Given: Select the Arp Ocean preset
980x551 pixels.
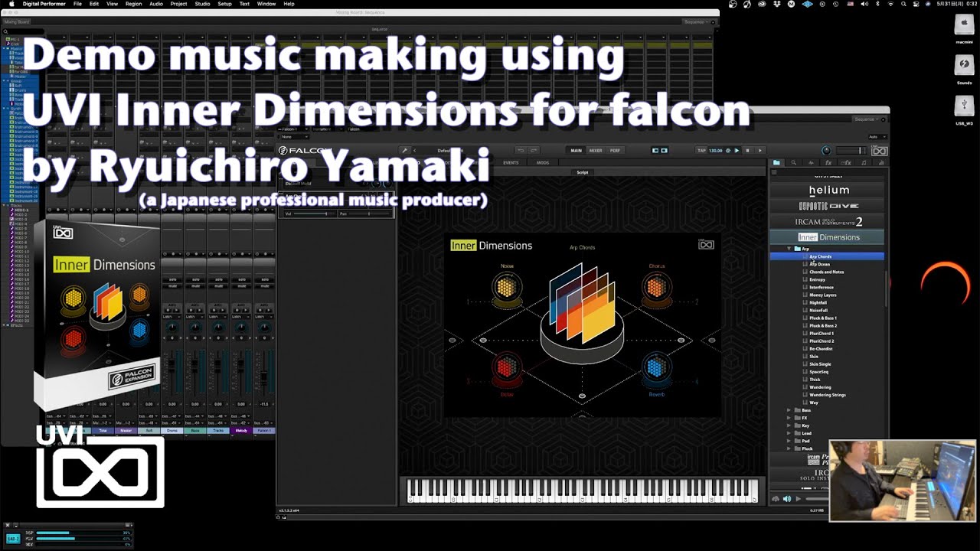Looking at the screenshot, I should click(819, 264).
